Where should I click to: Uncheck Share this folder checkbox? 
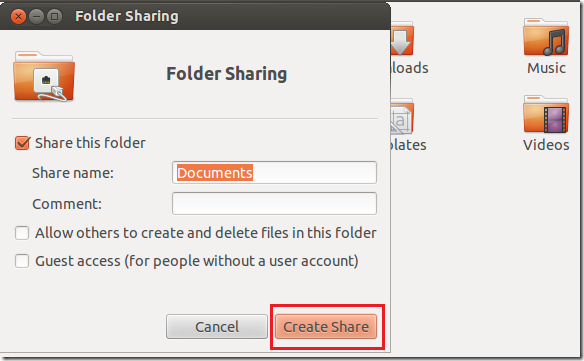tap(22, 143)
